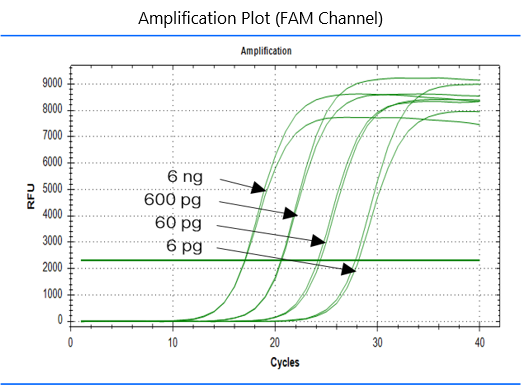Click the "RFU" y-axis label
This screenshot has height=385, width=522.
point(31,196)
